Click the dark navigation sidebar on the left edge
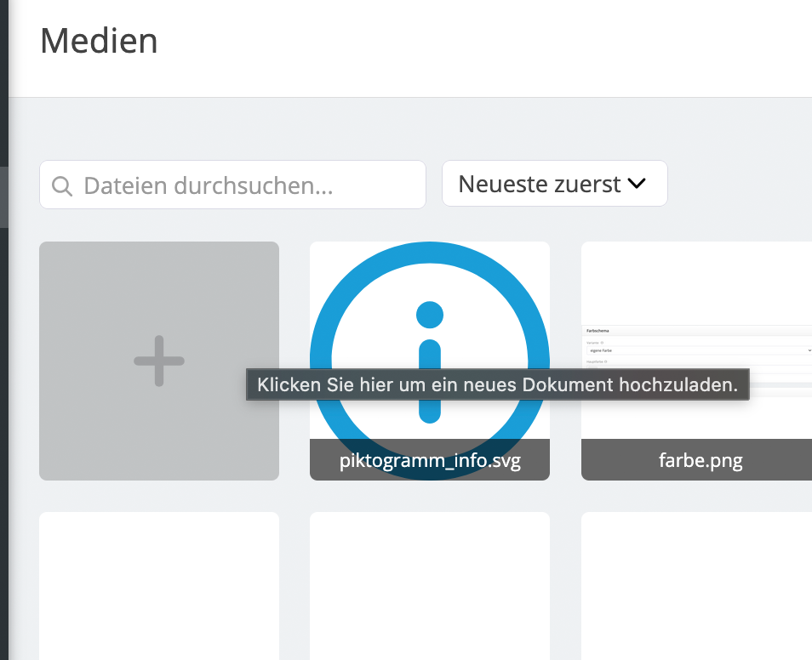The image size is (812, 660). tap(3, 340)
